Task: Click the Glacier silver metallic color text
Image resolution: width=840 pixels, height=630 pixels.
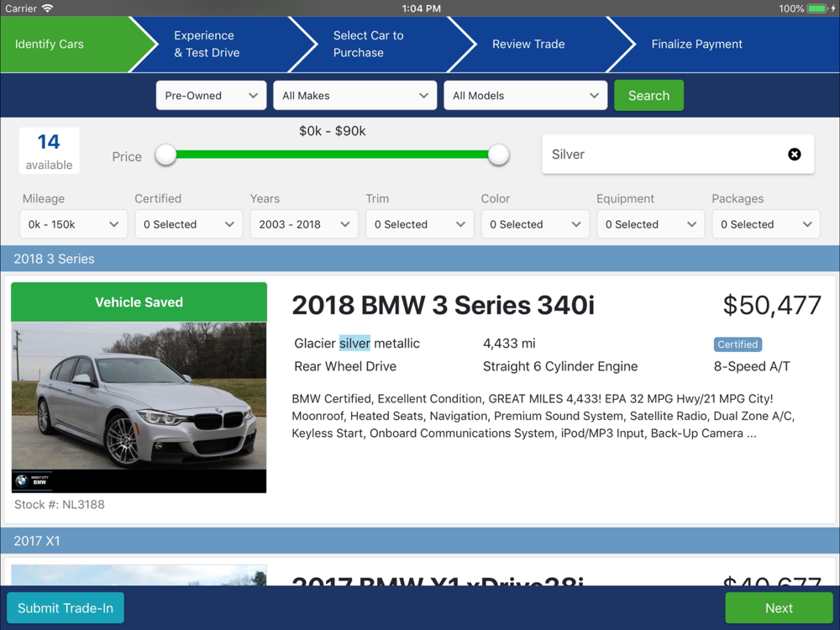Action: [357, 344]
